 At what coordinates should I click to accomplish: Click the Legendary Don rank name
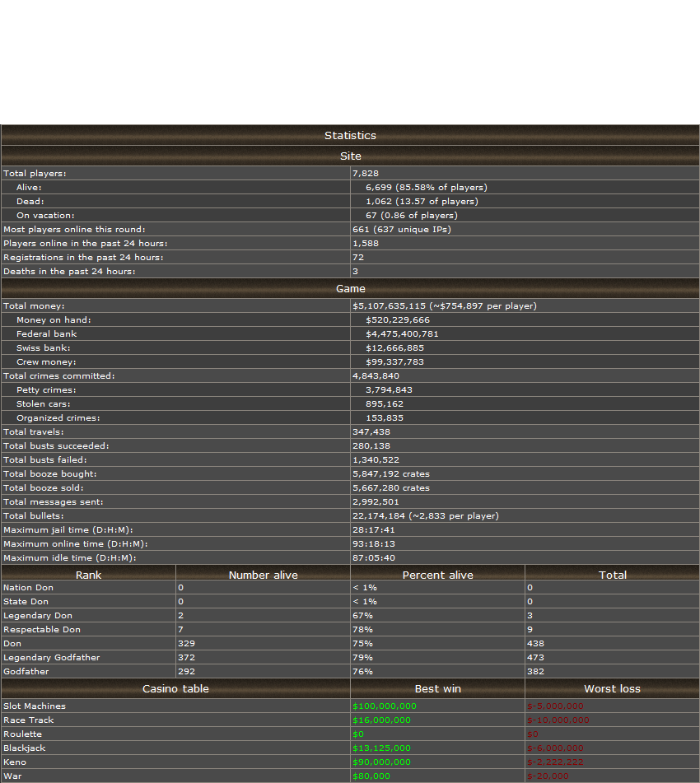pos(38,615)
